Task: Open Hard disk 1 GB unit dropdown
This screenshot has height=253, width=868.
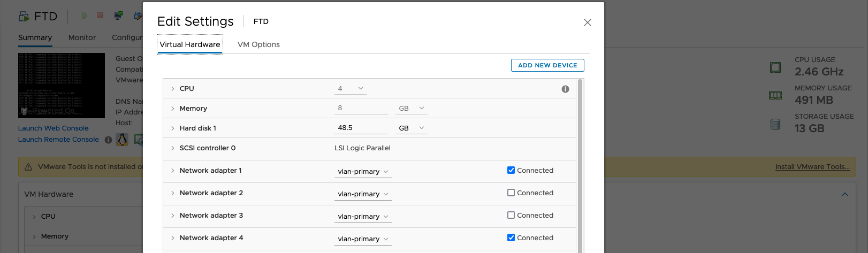Action: [411, 128]
